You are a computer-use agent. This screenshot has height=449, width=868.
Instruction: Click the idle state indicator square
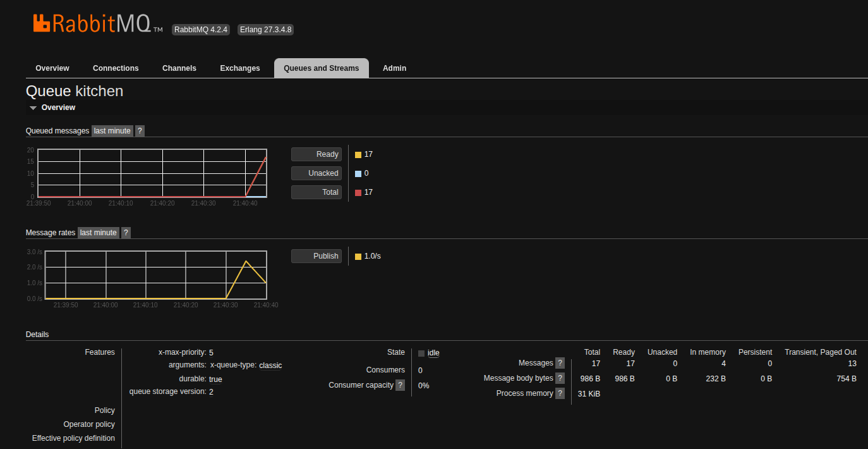tap(421, 353)
